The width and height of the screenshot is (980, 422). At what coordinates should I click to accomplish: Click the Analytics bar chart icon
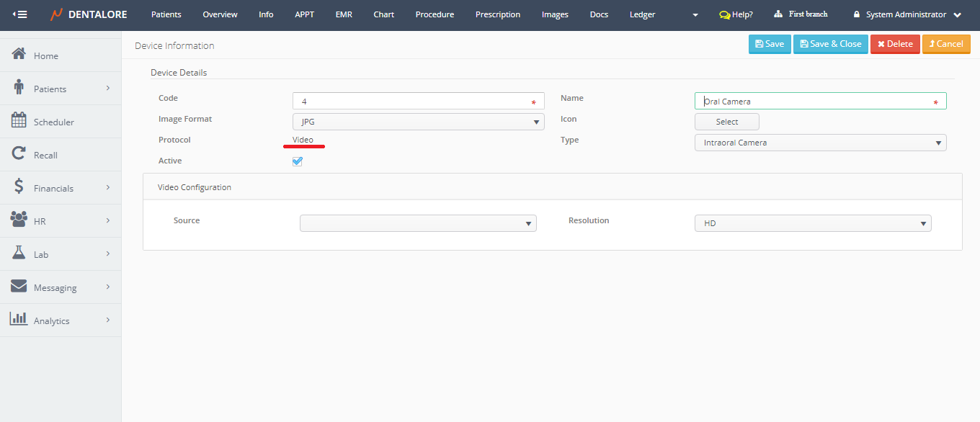[x=19, y=320]
